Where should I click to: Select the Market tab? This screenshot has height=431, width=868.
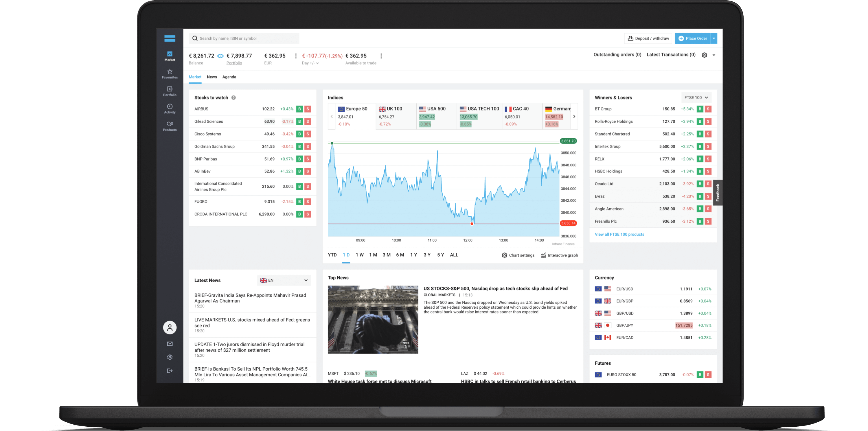point(195,77)
